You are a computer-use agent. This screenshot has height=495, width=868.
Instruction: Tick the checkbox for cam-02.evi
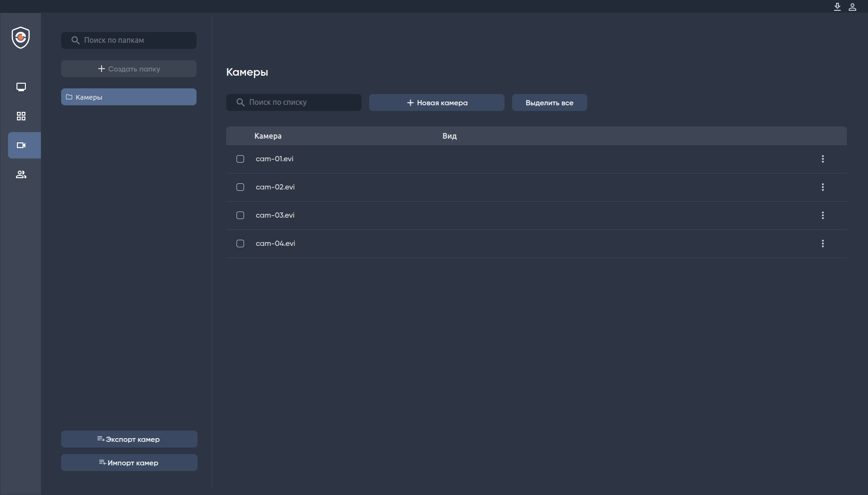pos(240,187)
